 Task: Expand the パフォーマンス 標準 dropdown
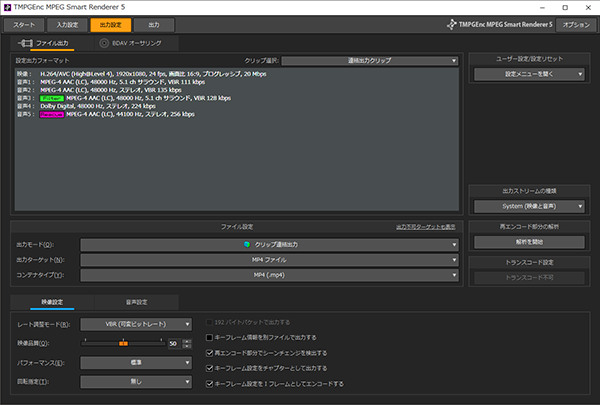[136, 363]
